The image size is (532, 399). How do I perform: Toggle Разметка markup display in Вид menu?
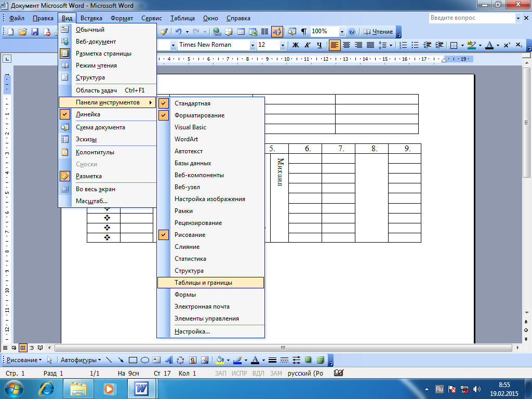tap(107, 176)
